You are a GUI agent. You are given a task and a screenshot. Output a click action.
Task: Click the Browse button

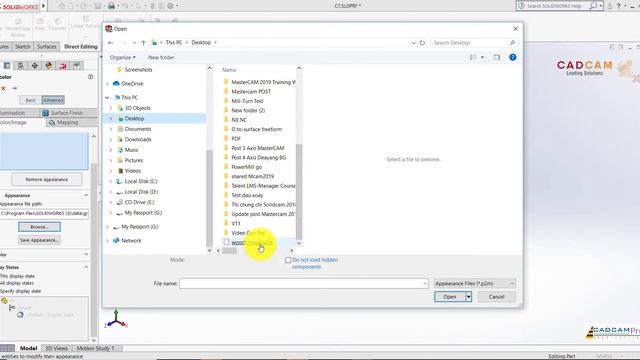39,227
